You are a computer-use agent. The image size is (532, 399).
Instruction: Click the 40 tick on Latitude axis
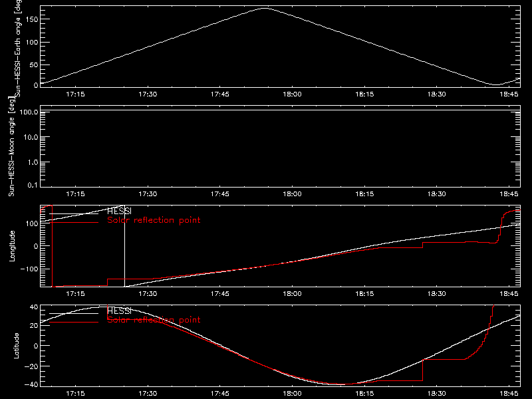pos(34,307)
